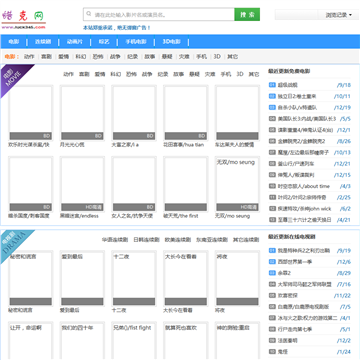Open the 3D电影 navigation tab

(x=171, y=42)
